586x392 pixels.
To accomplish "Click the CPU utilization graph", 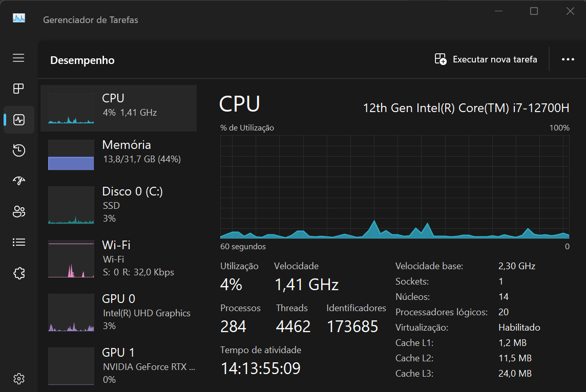I will click(394, 189).
